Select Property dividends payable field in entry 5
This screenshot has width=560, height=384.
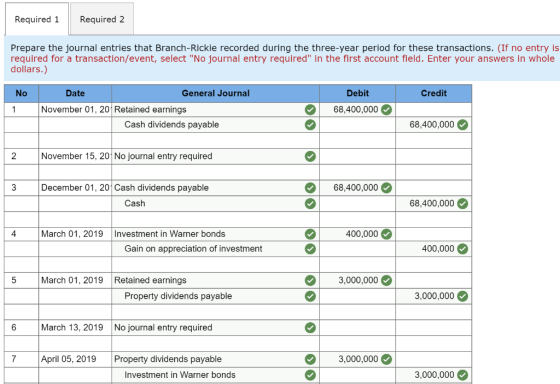pos(215,296)
